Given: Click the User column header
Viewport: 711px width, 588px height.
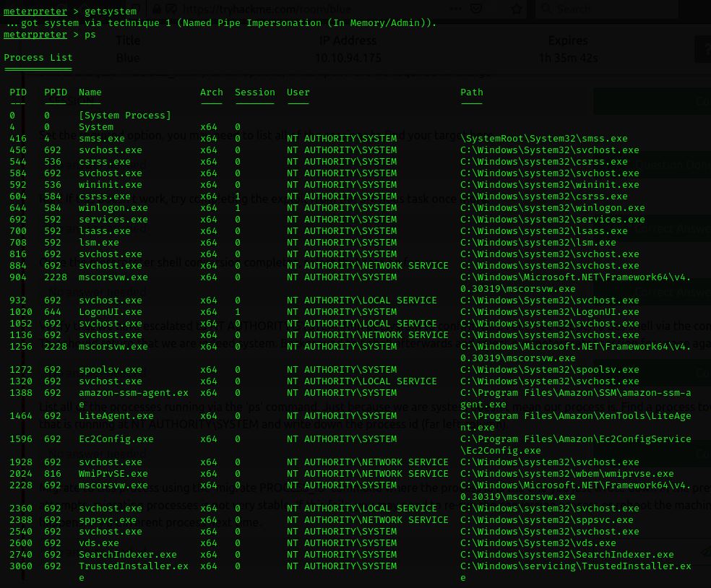Looking at the screenshot, I should pyautogui.click(x=298, y=92).
